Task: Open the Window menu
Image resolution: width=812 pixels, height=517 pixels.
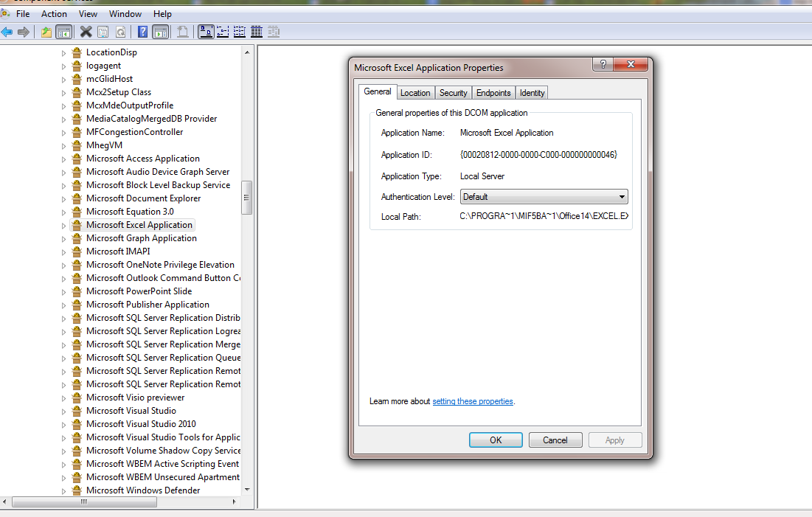Action: click(125, 14)
